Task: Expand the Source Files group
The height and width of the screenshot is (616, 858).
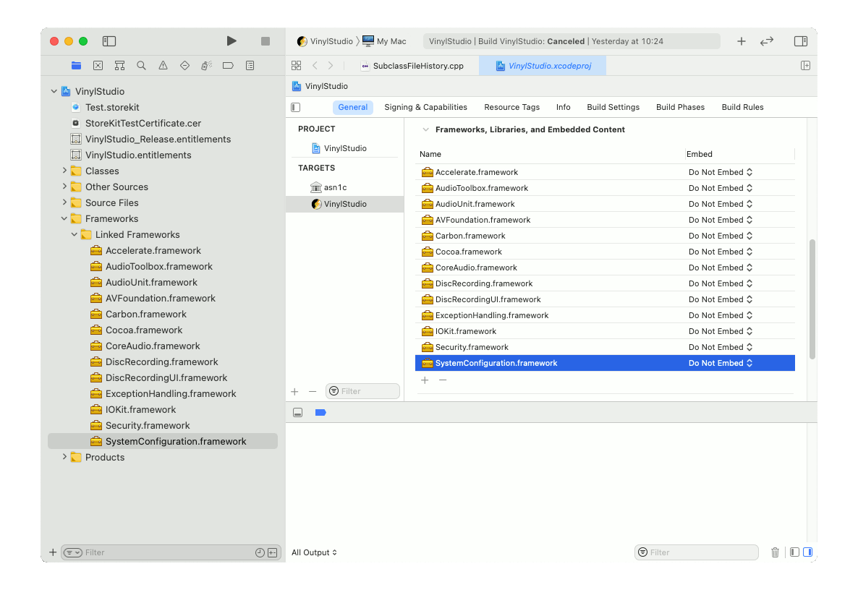Action: coord(64,202)
